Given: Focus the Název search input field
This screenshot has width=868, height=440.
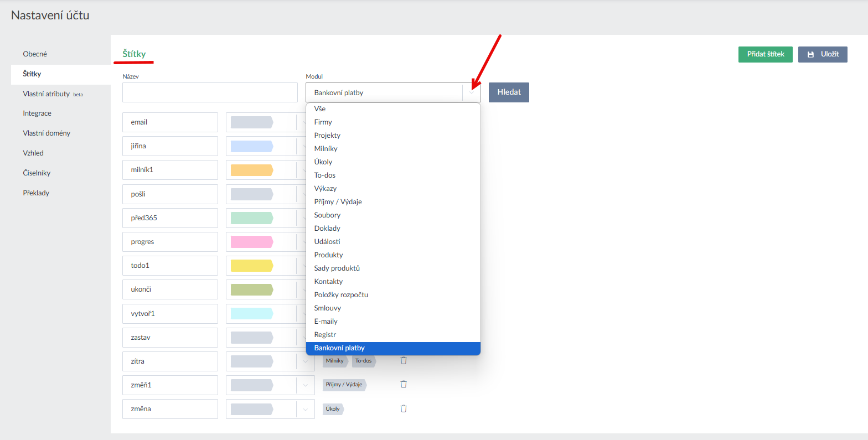Looking at the screenshot, I should (x=210, y=93).
